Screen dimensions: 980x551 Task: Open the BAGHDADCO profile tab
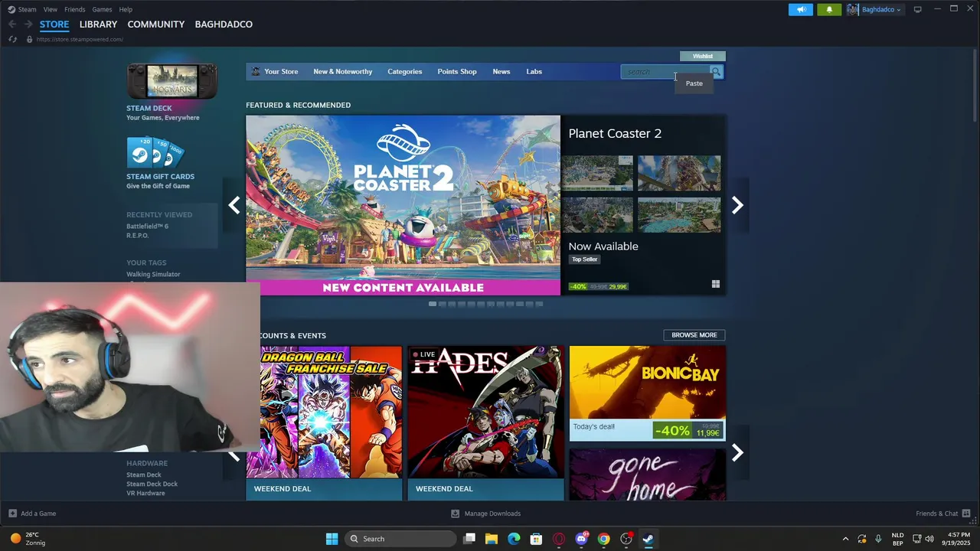click(x=224, y=24)
